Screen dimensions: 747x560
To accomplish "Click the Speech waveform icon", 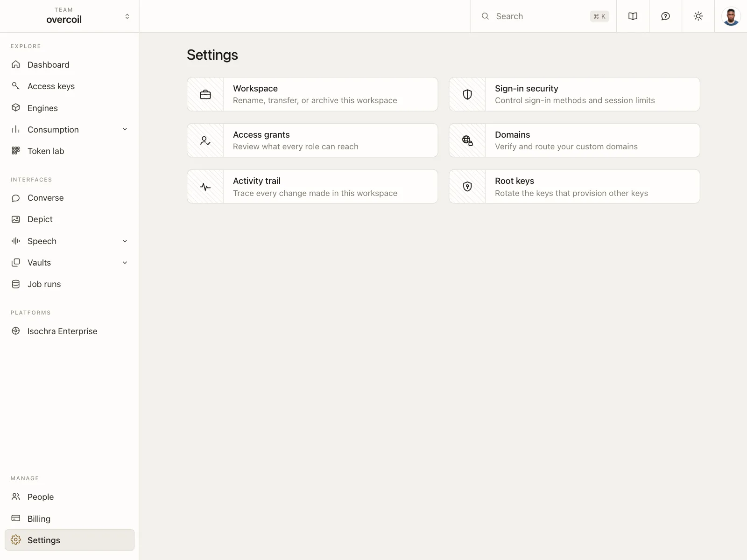I will pos(16,241).
